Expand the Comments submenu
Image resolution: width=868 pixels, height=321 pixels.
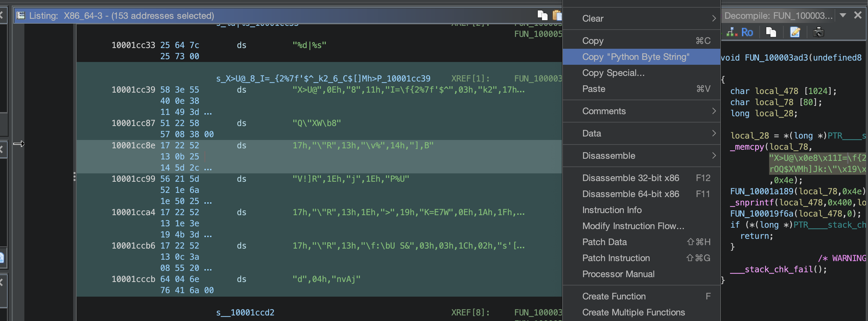642,111
